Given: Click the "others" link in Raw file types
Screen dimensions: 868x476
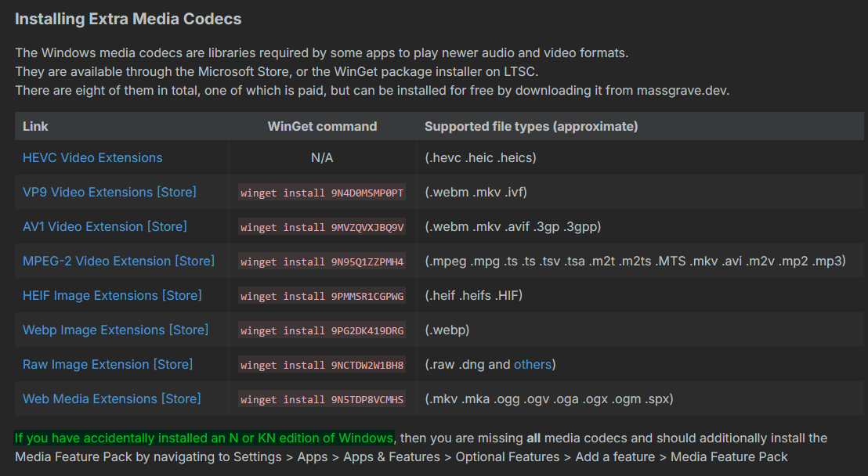Looking at the screenshot, I should (533, 364).
